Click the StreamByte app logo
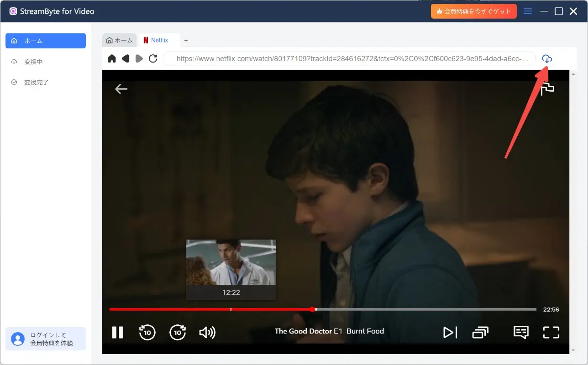This screenshot has width=588, height=365. tap(13, 11)
